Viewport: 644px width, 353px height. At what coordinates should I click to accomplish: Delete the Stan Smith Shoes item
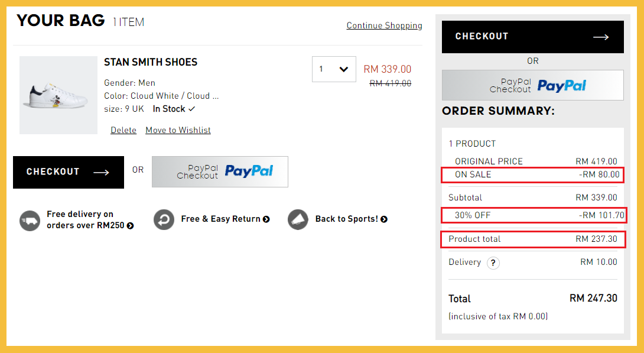coord(123,130)
